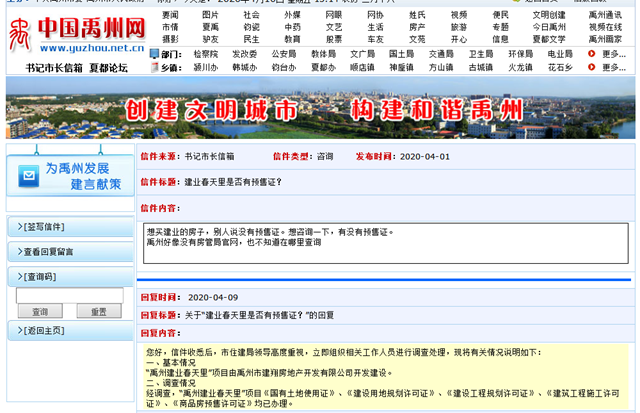The height and width of the screenshot is (413, 640).
Task: Click the red arrow beside 部门 更多
Action: (x=591, y=54)
